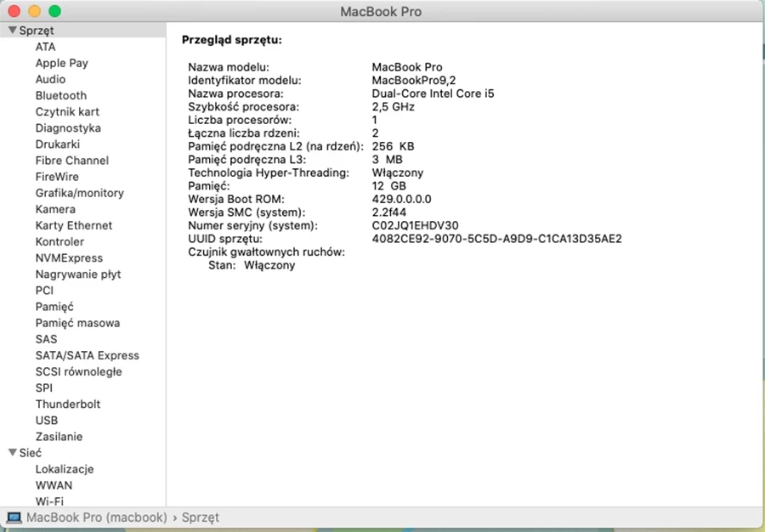This screenshot has width=765, height=532.
Task: Click the Stan: Włączony line
Action: pos(252,265)
